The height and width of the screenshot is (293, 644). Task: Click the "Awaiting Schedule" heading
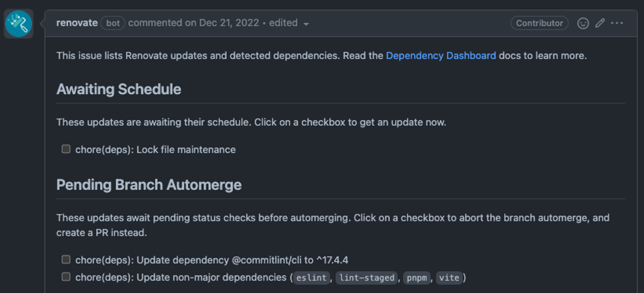click(118, 89)
